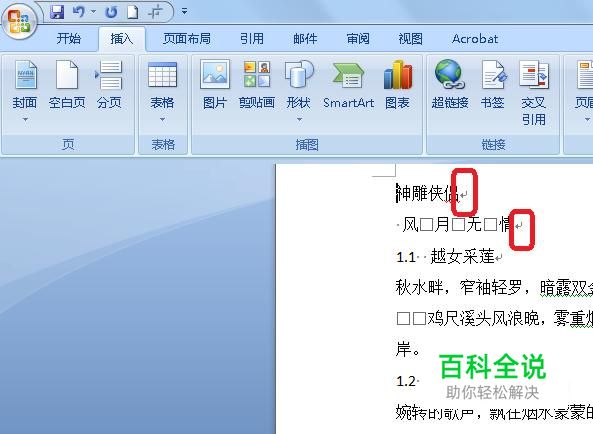This screenshot has height=434, width=593.
Task: Insert a cross-reference (交叉引用)
Action: click(534, 93)
